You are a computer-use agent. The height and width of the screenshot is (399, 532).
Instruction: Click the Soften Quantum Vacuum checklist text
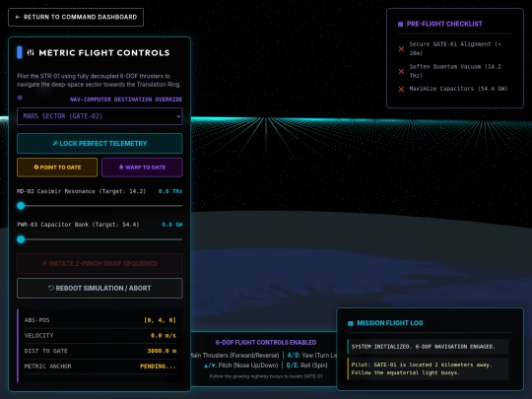pos(455,71)
